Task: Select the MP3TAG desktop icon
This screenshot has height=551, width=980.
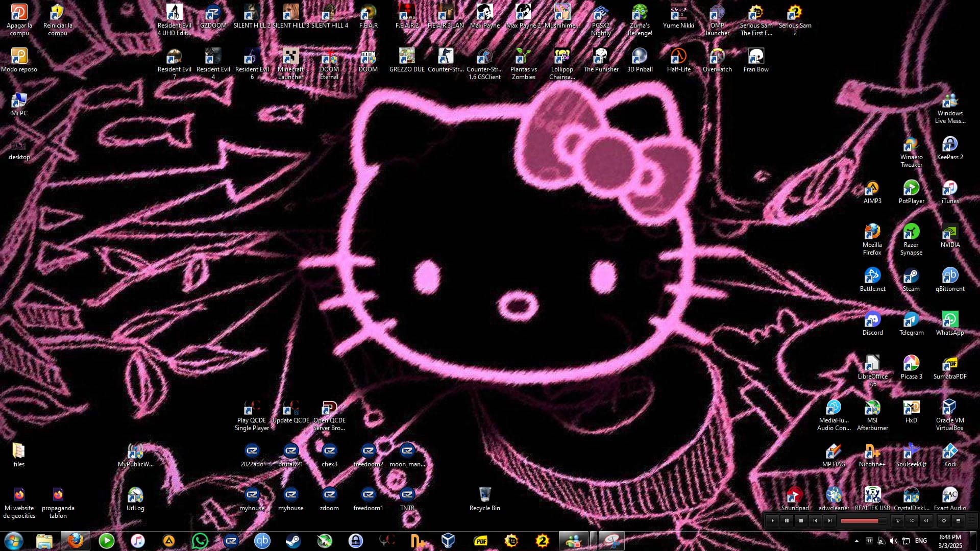Action: pyautogui.click(x=834, y=455)
